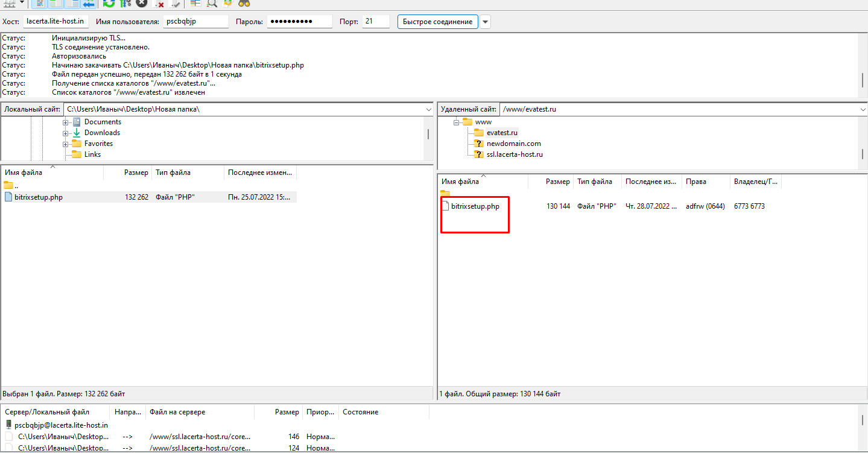868x453 pixels.
Task: Click the Пароль input field
Action: tap(300, 22)
